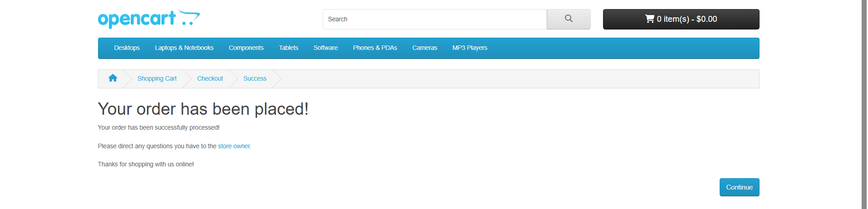Open the shopping cart dropdown button
868x209 pixels.
pos(681,19)
